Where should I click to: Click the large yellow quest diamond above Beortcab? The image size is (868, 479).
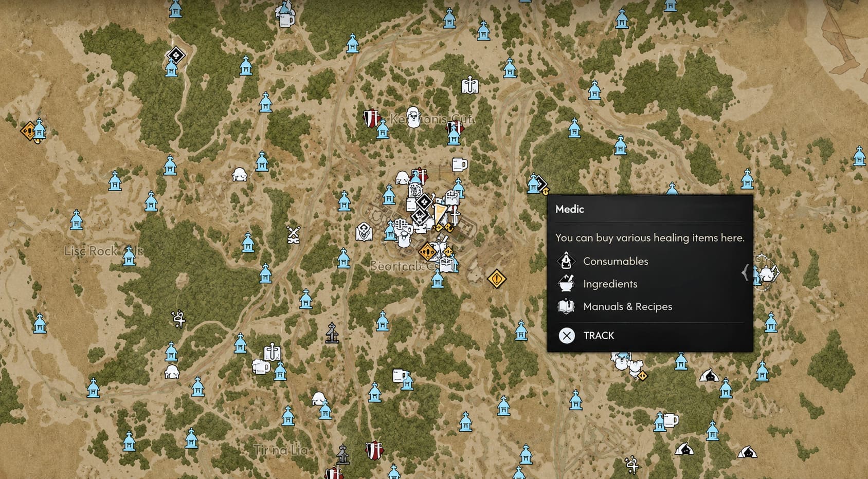pyautogui.click(x=427, y=252)
